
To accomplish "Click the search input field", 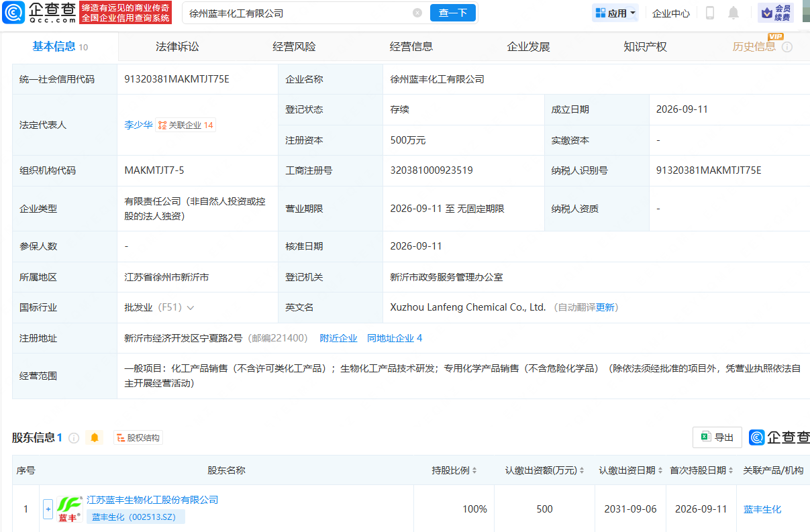I will (x=299, y=13).
